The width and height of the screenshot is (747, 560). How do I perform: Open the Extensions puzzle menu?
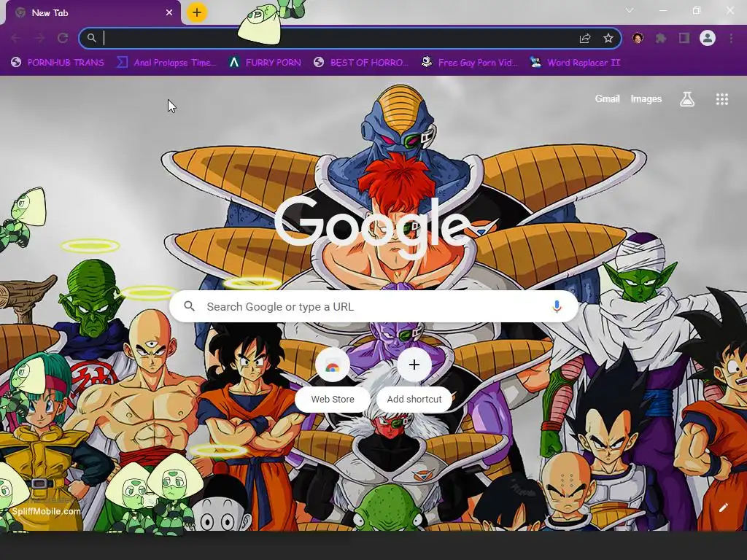click(661, 38)
